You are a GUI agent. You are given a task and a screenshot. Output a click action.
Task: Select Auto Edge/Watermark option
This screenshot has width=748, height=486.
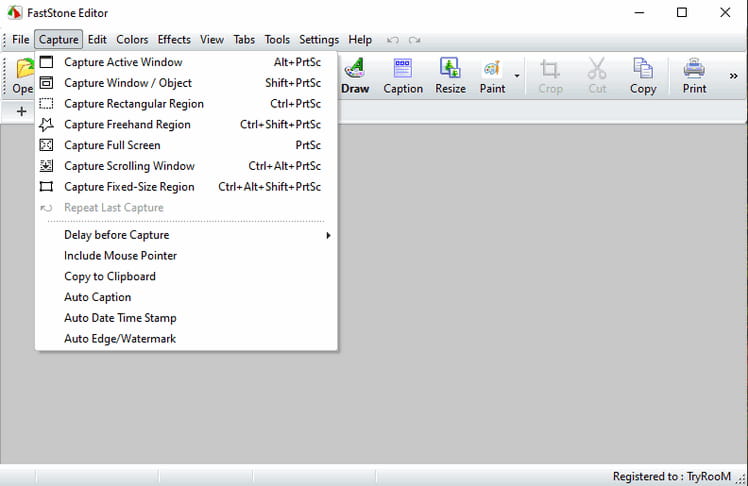click(120, 339)
